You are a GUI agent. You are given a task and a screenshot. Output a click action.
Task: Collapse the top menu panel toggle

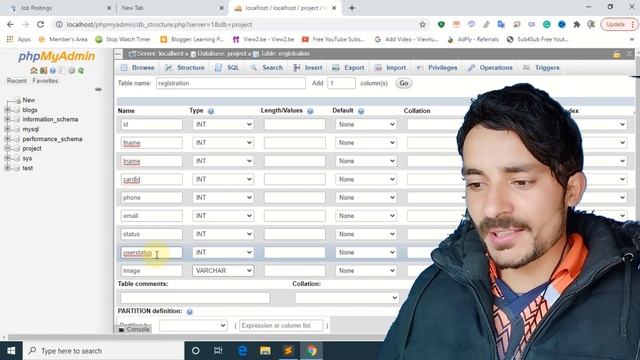point(118,54)
